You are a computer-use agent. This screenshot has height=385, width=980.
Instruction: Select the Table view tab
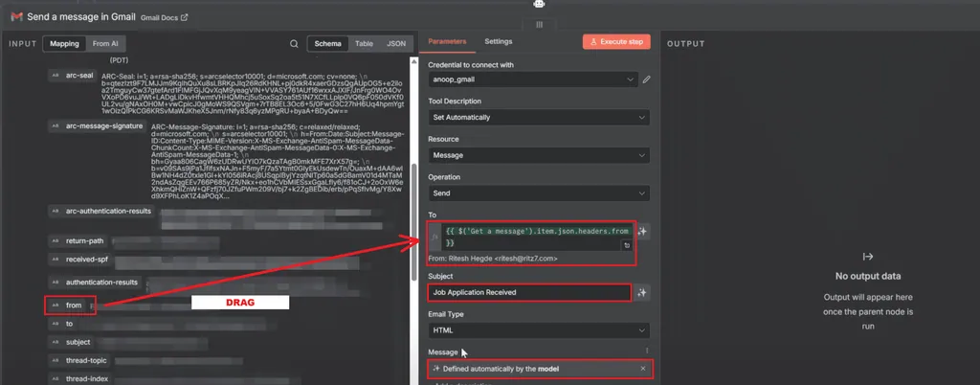tap(364, 44)
